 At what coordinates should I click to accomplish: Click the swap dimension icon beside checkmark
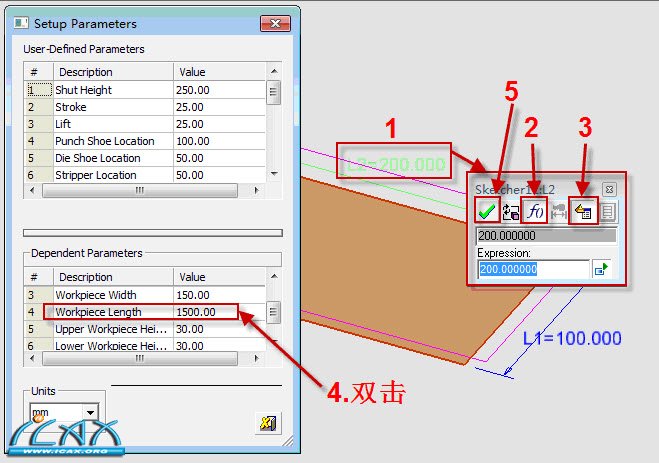(511, 211)
